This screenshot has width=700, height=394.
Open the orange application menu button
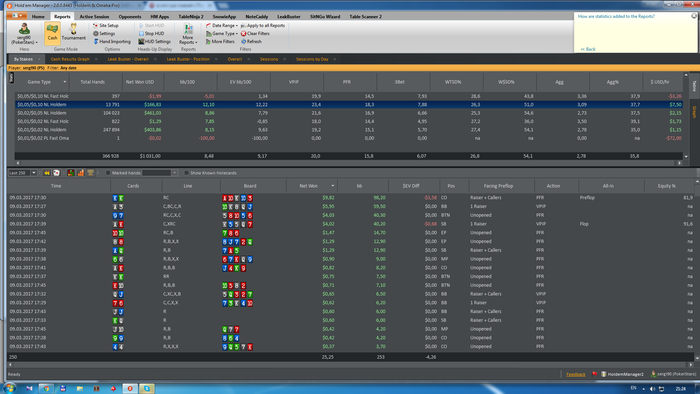pos(17,16)
